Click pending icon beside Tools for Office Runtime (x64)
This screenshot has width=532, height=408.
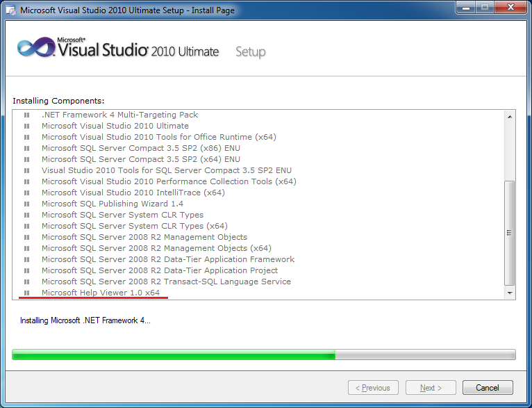27,137
